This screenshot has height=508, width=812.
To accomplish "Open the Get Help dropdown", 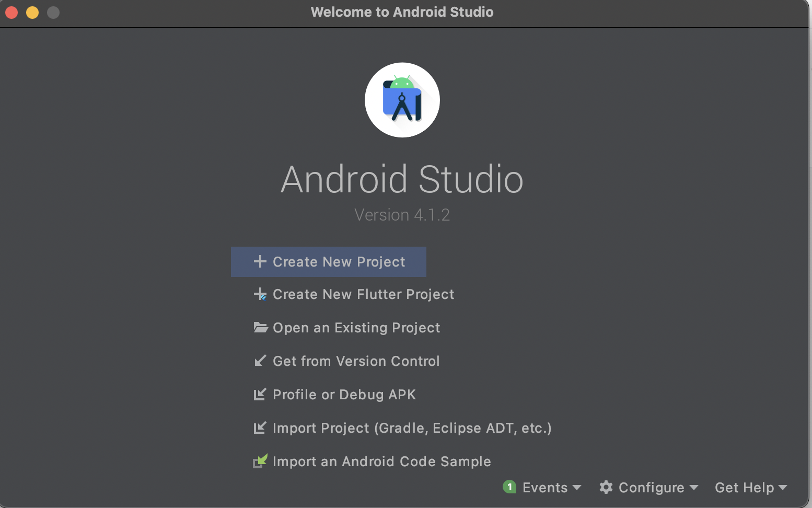I will pyautogui.click(x=751, y=488).
